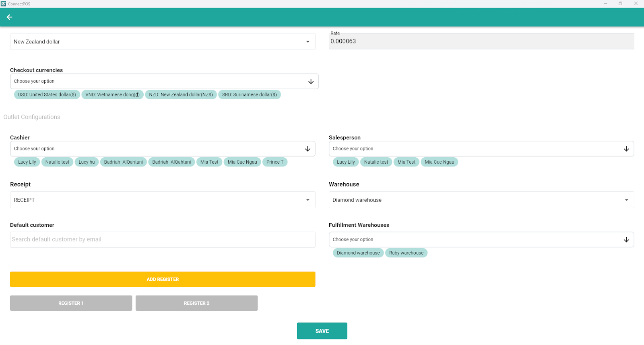The image size is (644, 345).
Task: Click Lucy Lily chip under Cashier
Action: click(27, 162)
